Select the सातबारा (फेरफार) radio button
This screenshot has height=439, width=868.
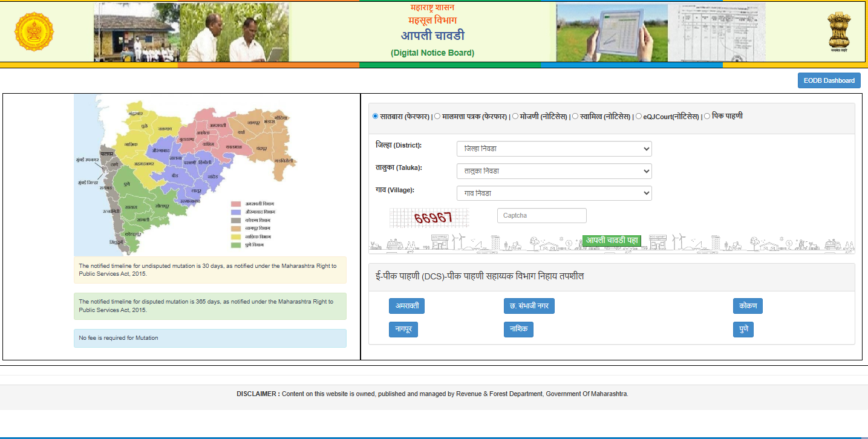(x=376, y=116)
